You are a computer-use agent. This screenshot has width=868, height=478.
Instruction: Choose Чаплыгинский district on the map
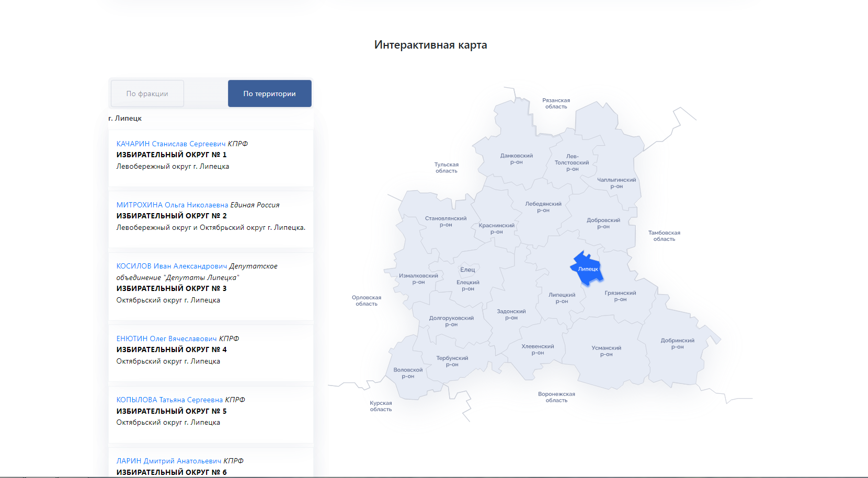(x=616, y=183)
